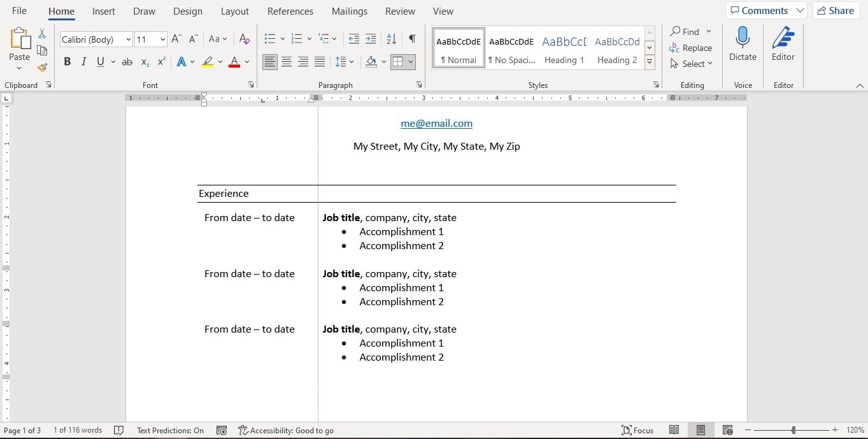
Task: Click the macro recording status icon
Action: [222, 431]
